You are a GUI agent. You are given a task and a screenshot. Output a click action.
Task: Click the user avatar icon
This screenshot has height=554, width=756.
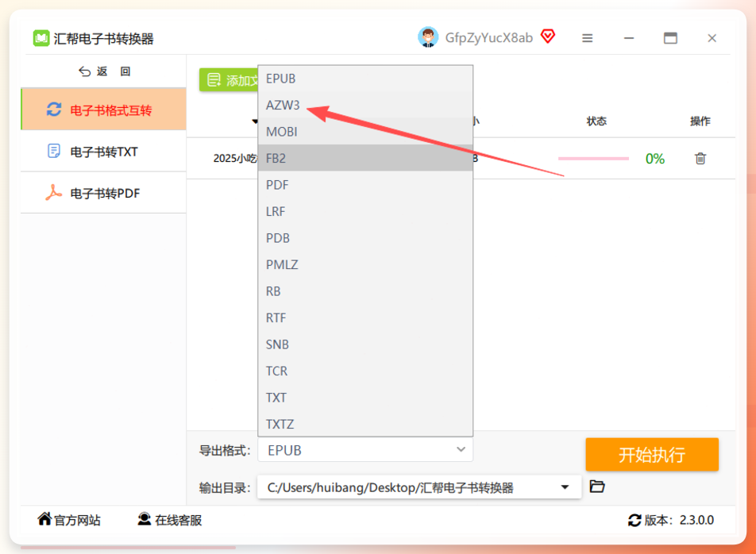click(428, 37)
